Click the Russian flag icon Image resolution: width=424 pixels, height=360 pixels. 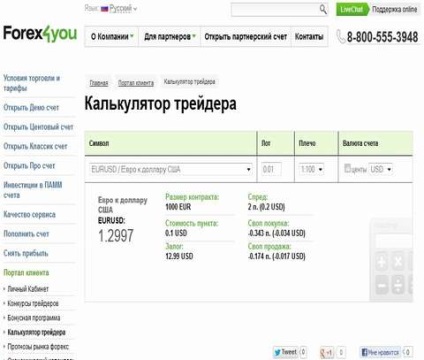pyautogui.click(x=105, y=9)
